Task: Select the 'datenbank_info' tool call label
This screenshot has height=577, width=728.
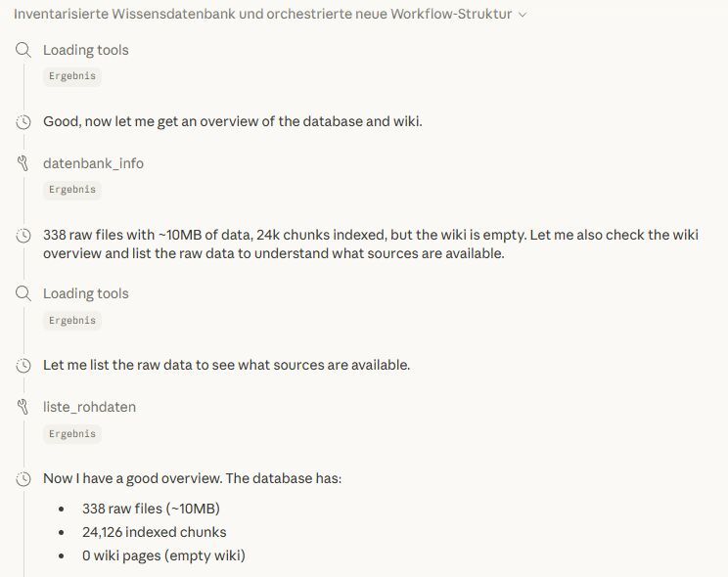Action: 93,163
